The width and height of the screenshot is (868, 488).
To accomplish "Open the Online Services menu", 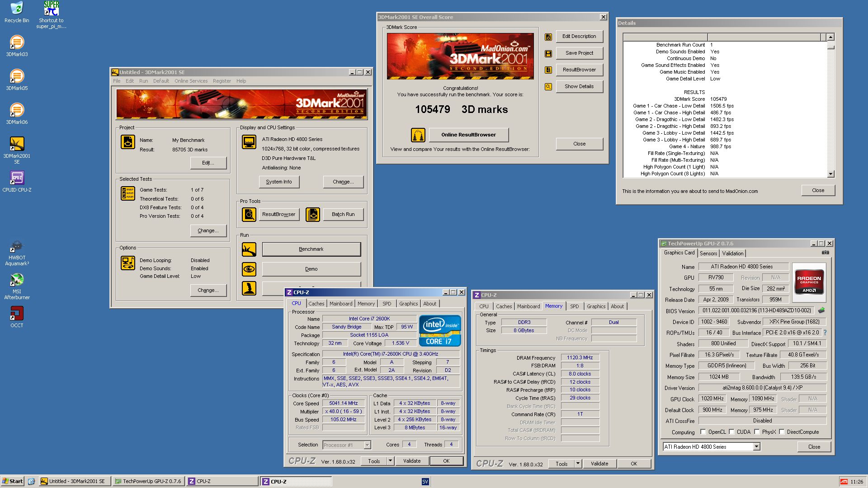I will [x=191, y=81].
